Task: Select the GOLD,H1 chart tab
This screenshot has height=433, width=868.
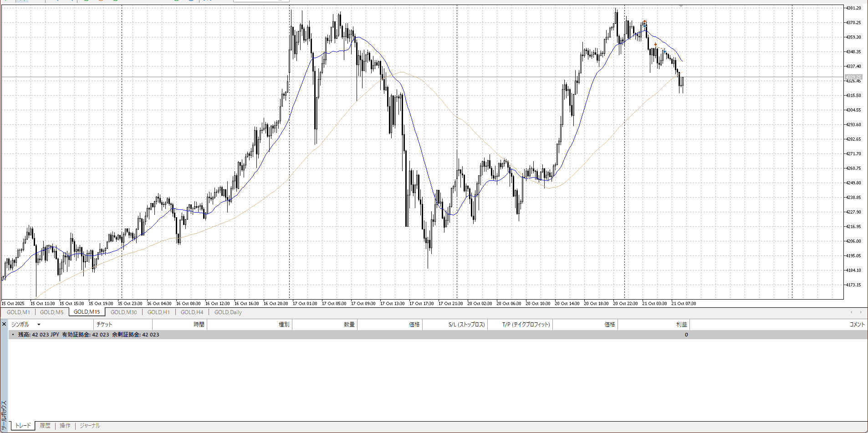Action: point(158,312)
